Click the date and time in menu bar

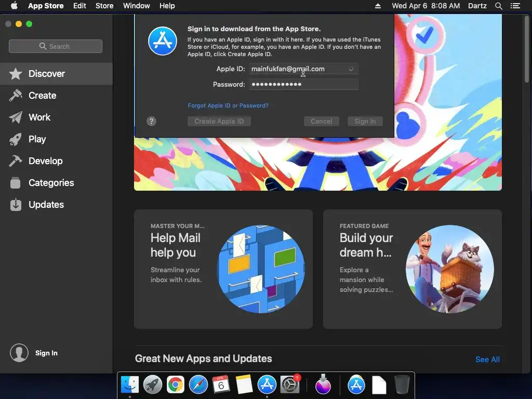[x=426, y=6]
